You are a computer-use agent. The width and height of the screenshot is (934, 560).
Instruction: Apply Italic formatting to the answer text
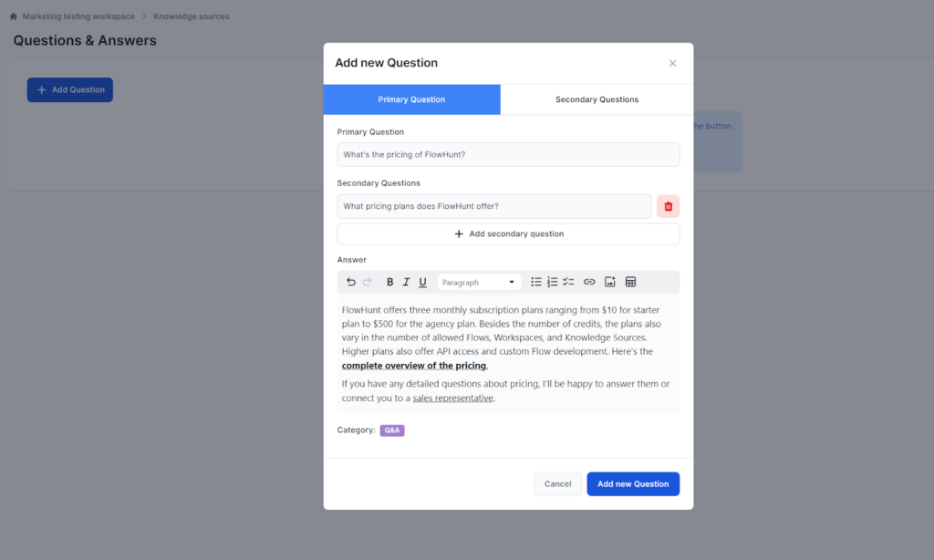[406, 282]
